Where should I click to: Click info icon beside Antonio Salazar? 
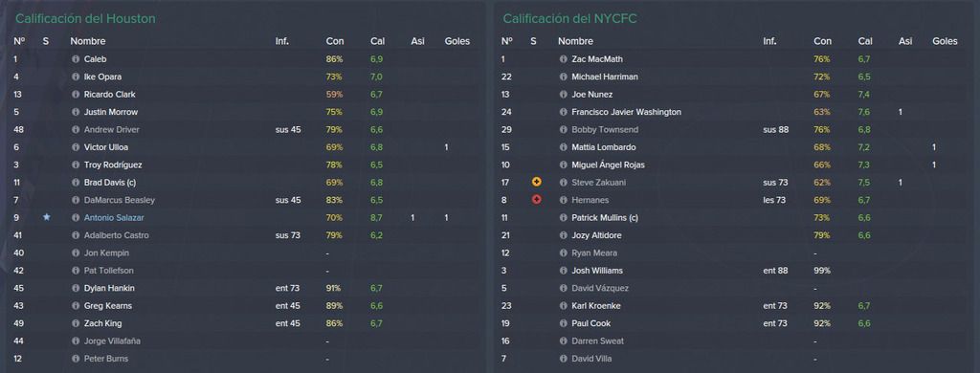76,218
